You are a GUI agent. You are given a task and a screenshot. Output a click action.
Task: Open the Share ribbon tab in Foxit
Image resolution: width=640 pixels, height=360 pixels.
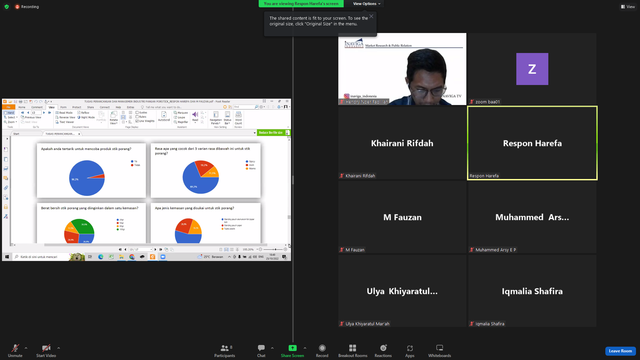[x=90, y=107]
